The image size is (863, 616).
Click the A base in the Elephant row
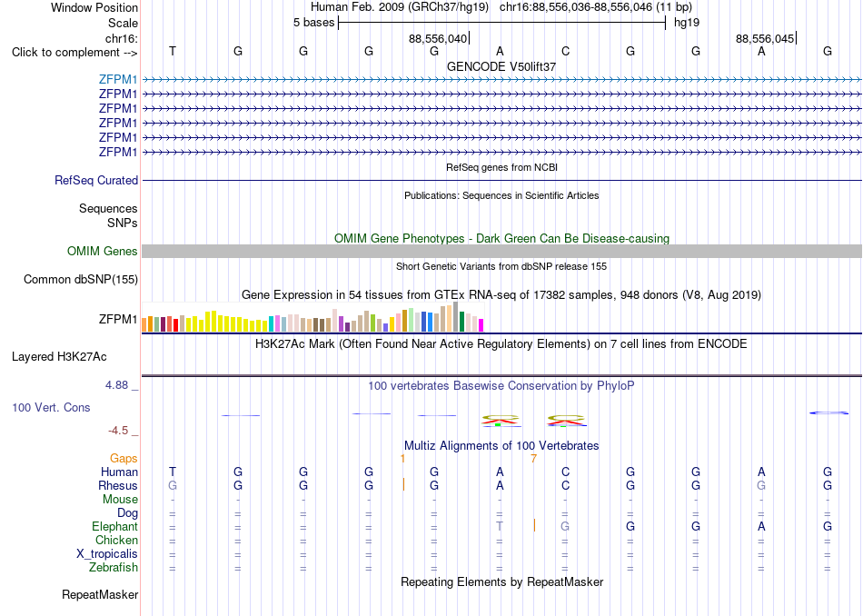pos(761,526)
